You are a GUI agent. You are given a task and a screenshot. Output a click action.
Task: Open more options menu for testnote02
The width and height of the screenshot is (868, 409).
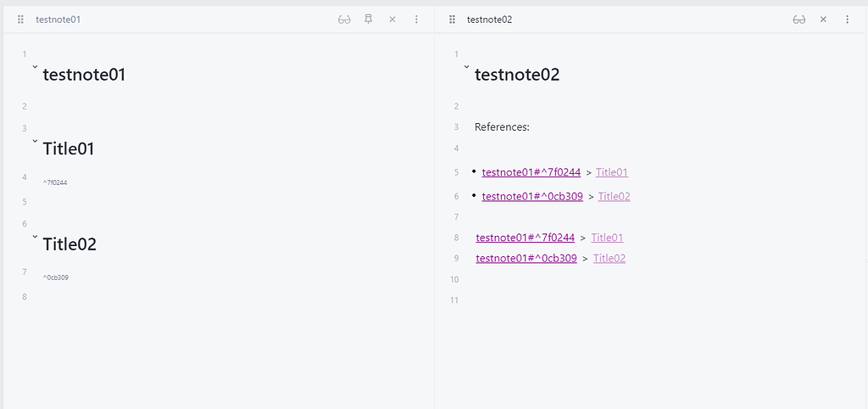click(847, 20)
